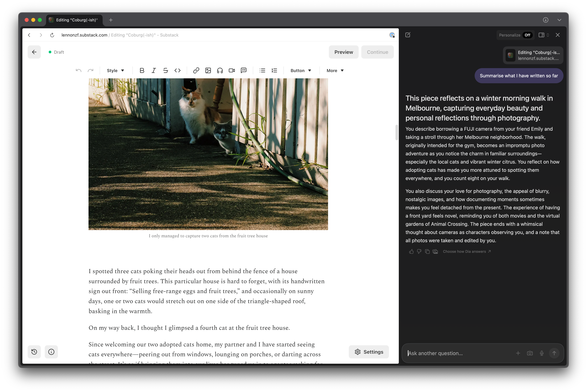Insert a video embed
Viewport: 587px width, 392px height.
point(232,70)
